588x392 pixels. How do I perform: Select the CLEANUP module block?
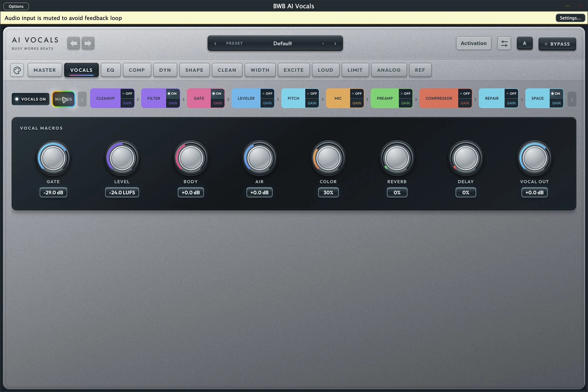[x=105, y=98]
